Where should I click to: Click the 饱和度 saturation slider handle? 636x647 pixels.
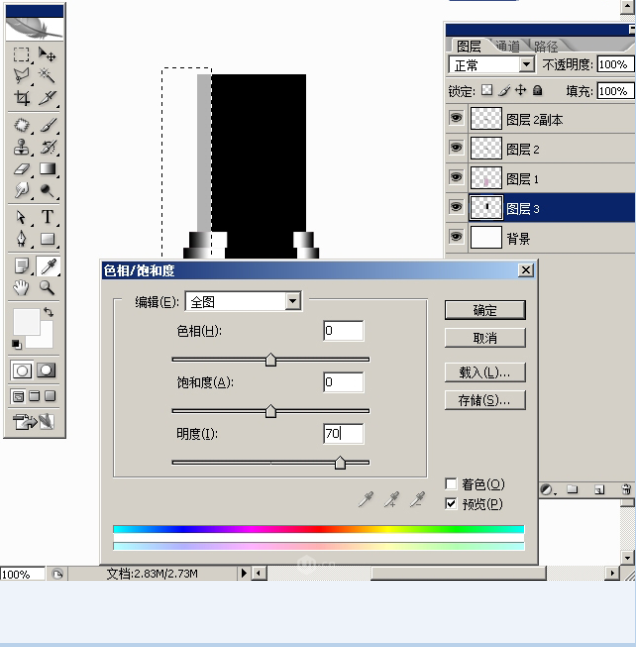click(x=271, y=411)
